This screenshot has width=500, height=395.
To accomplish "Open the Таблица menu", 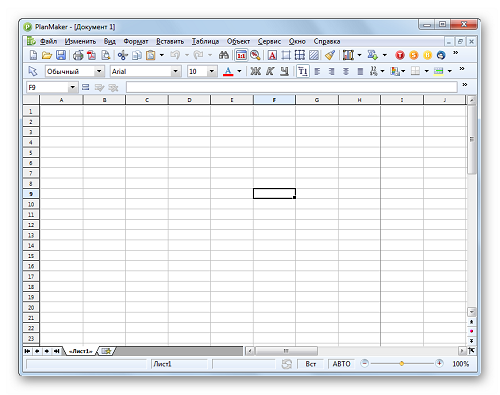I will [205, 41].
